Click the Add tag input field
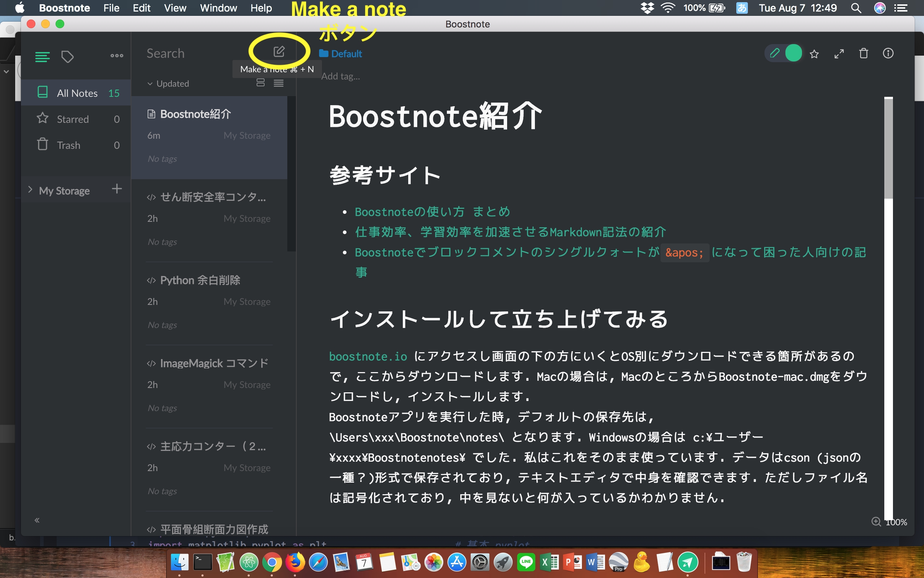This screenshot has height=578, width=924. (x=341, y=76)
